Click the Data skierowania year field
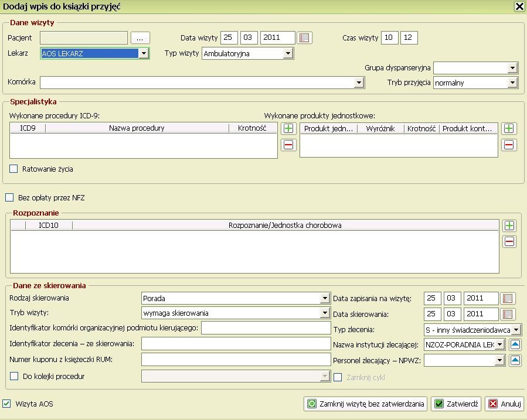The width and height of the screenshot is (527, 420). (x=481, y=314)
